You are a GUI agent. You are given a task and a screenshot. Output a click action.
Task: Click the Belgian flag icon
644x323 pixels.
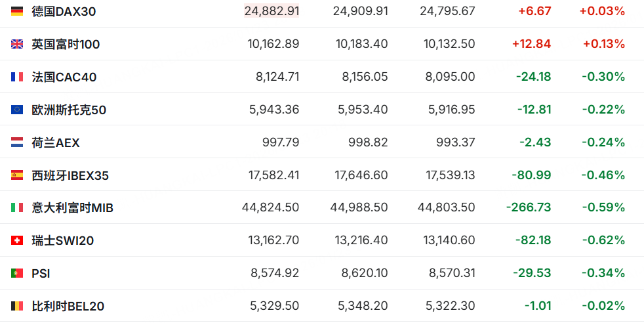click(17, 306)
